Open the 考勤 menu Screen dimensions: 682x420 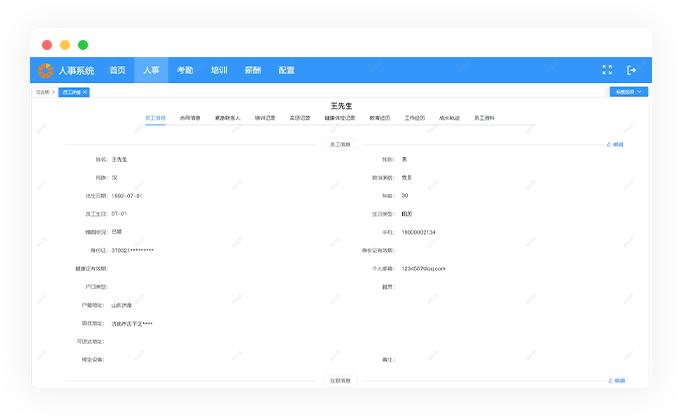tap(185, 70)
